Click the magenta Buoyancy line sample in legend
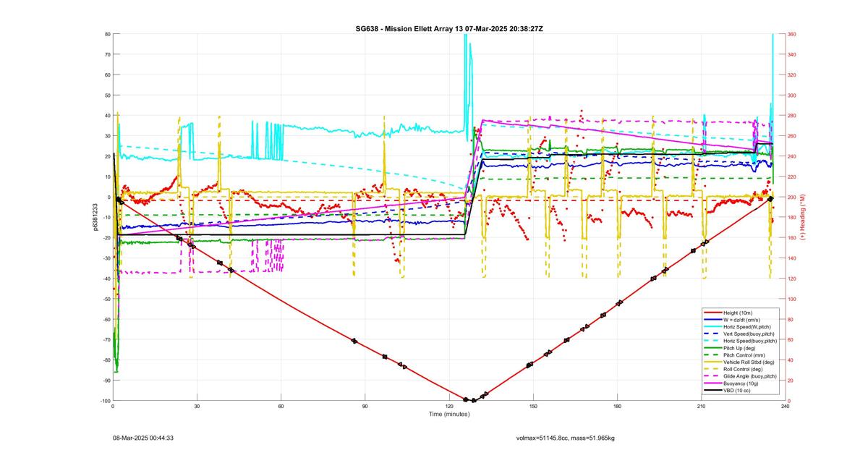 pos(713,383)
